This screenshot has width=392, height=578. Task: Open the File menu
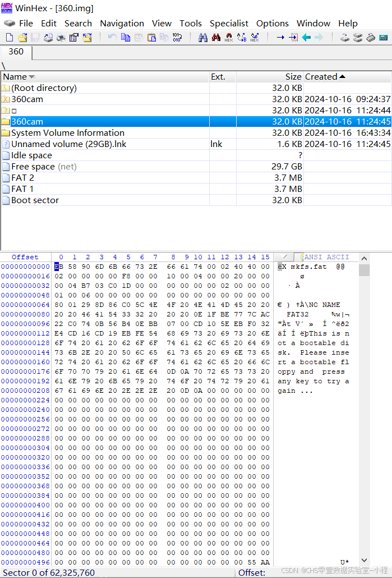coord(26,23)
